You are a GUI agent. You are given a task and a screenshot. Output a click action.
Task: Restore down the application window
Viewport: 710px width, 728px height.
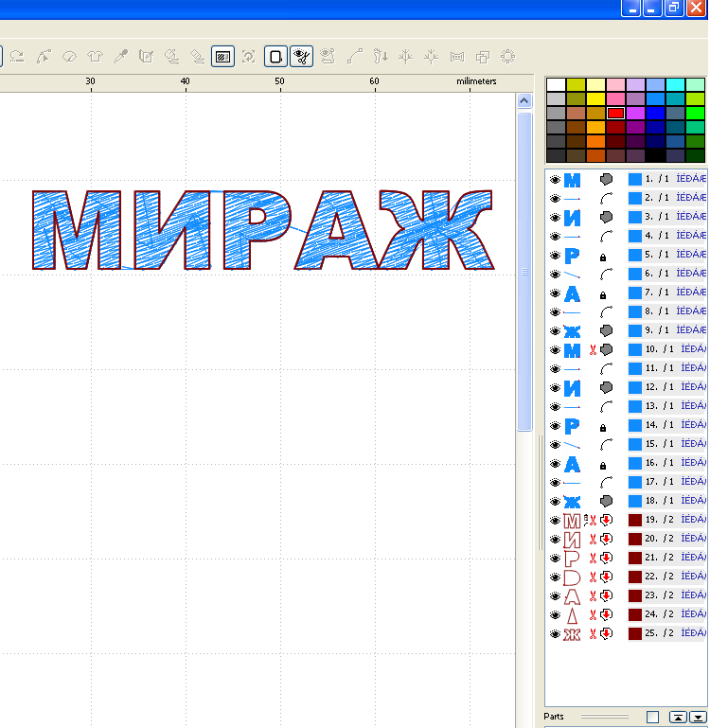674,8
